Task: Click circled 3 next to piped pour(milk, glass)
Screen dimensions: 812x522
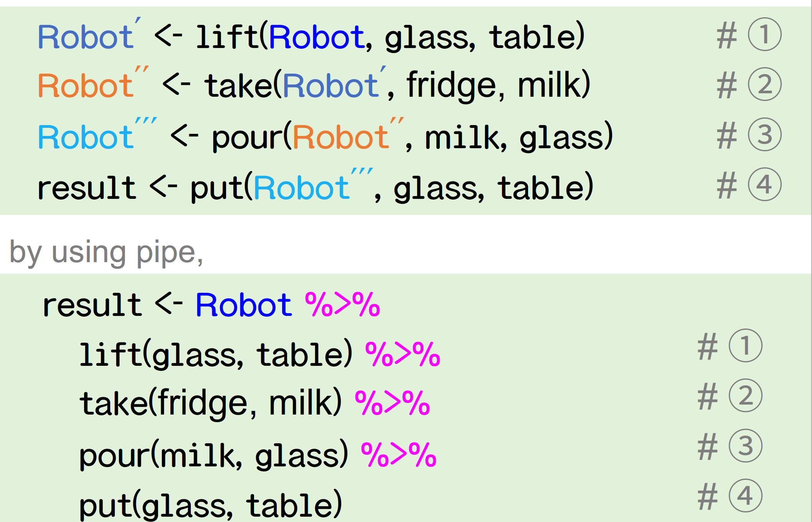Action: click(x=745, y=446)
